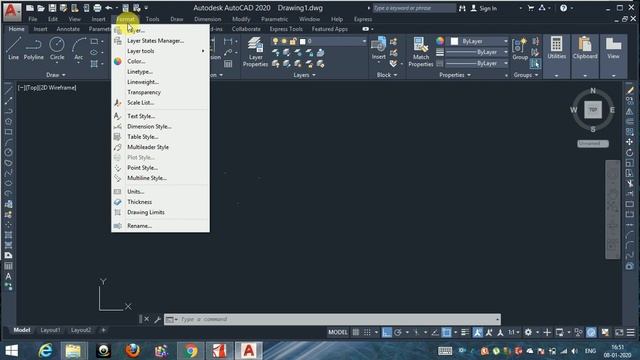Click the AutoCAD application menu logo

click(11, 11)
